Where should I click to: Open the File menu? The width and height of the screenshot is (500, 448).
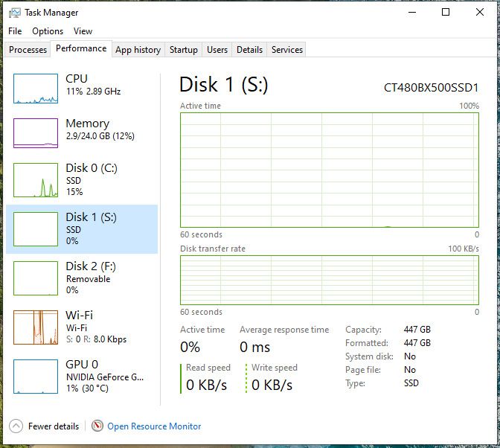pos(15,31)
